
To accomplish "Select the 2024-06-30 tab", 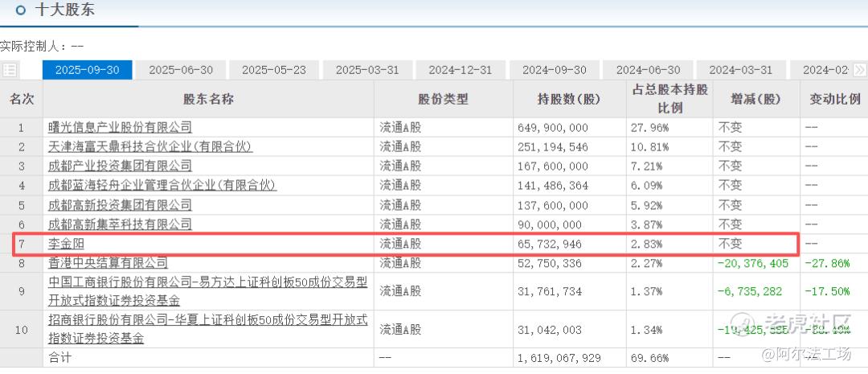I will (648, 70).
